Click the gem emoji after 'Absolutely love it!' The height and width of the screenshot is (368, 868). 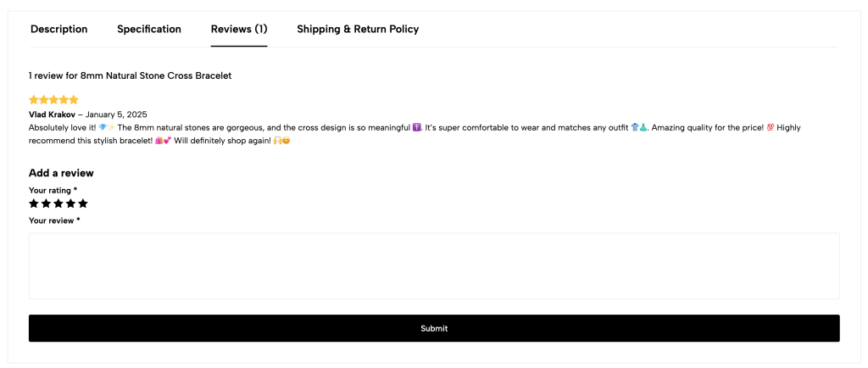pyautogui.click(x=103, y=128)
